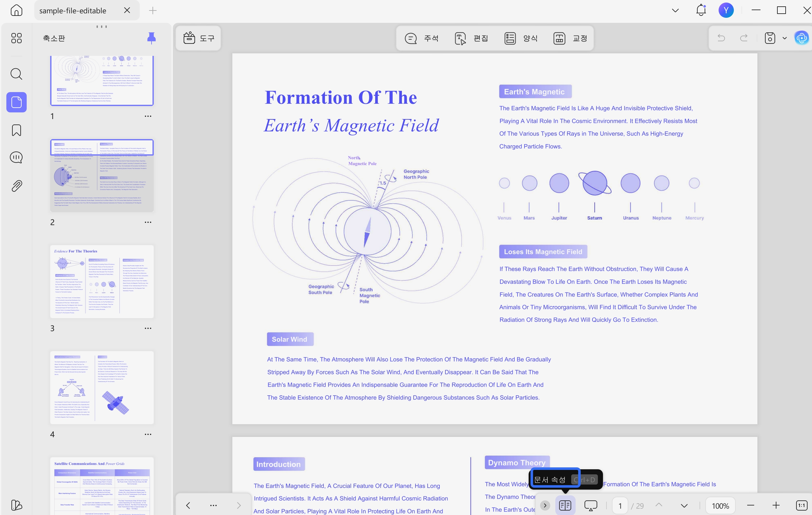
Task: Select page 4 thumbnail
Action: [102, 388]
